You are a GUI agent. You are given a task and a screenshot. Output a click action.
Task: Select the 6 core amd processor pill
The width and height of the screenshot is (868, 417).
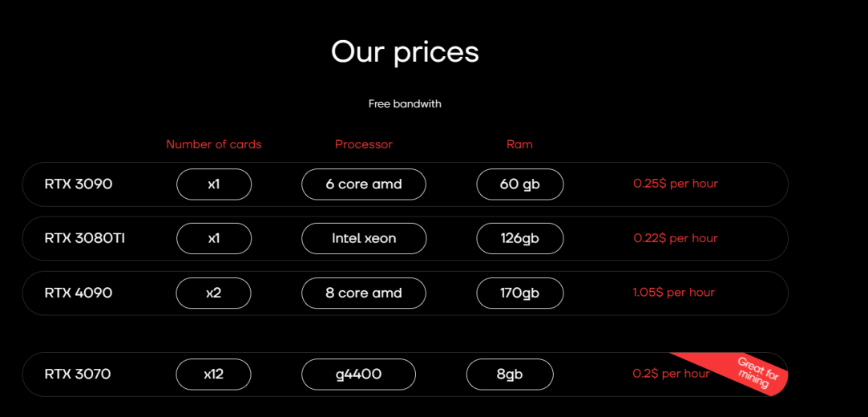(x=363, y=184)
